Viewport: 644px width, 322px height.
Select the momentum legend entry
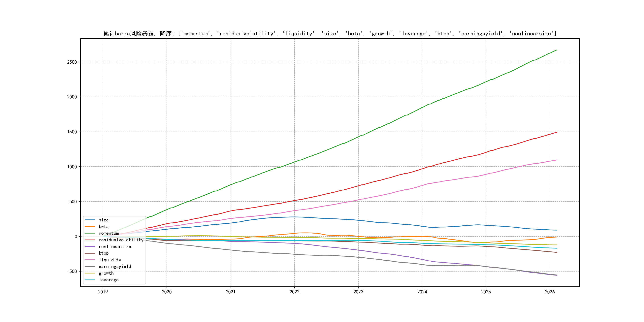click(x=109, y=233)
